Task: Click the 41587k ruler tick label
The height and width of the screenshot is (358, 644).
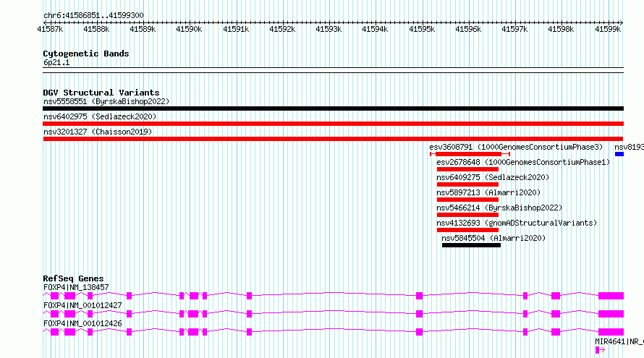Action: click(50, 29)
